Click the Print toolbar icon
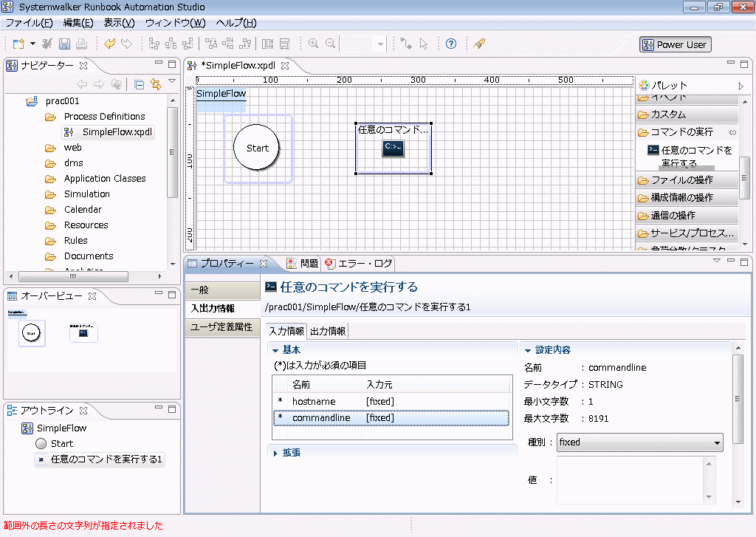756x537 pixels. [x=81, y=44]
